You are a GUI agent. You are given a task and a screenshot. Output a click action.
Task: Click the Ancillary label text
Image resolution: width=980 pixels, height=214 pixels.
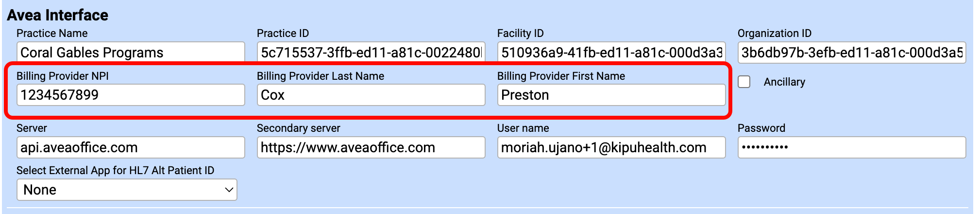coord(784,82)
